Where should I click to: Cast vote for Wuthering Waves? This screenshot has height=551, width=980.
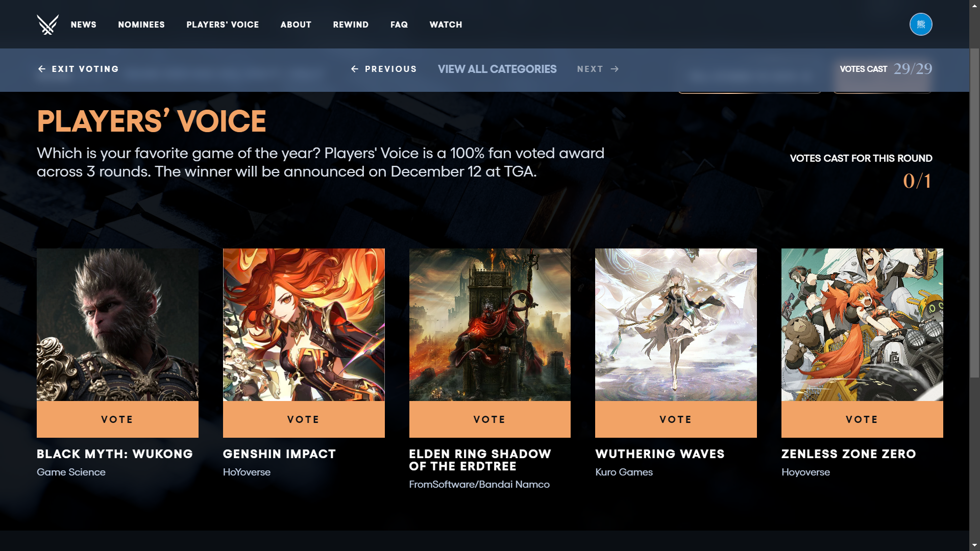676,419
